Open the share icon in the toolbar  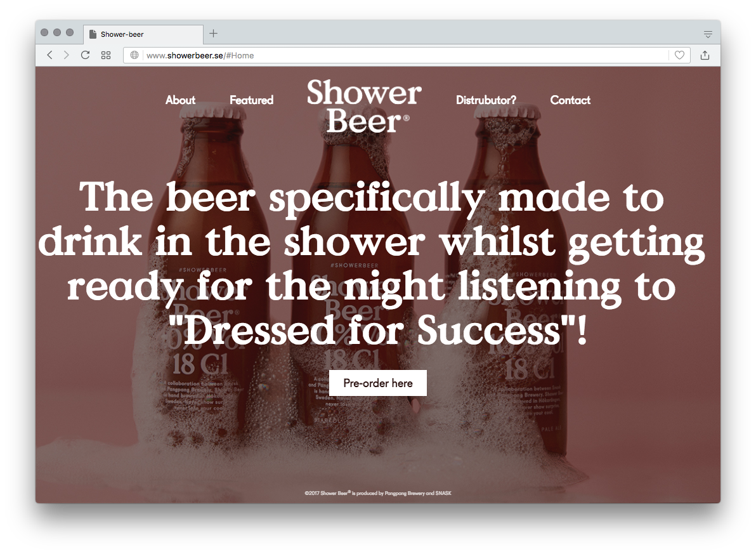(x=705, y=55)
